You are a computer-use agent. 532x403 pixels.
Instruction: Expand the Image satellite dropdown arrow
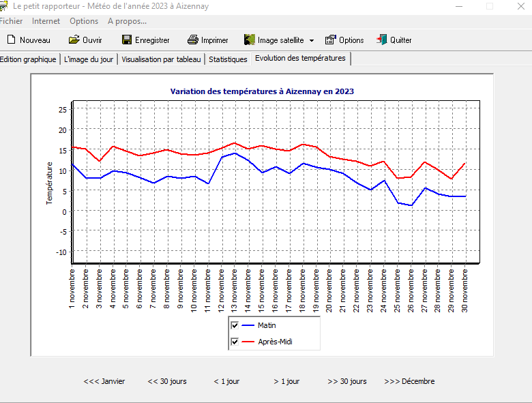click(312, 40)
